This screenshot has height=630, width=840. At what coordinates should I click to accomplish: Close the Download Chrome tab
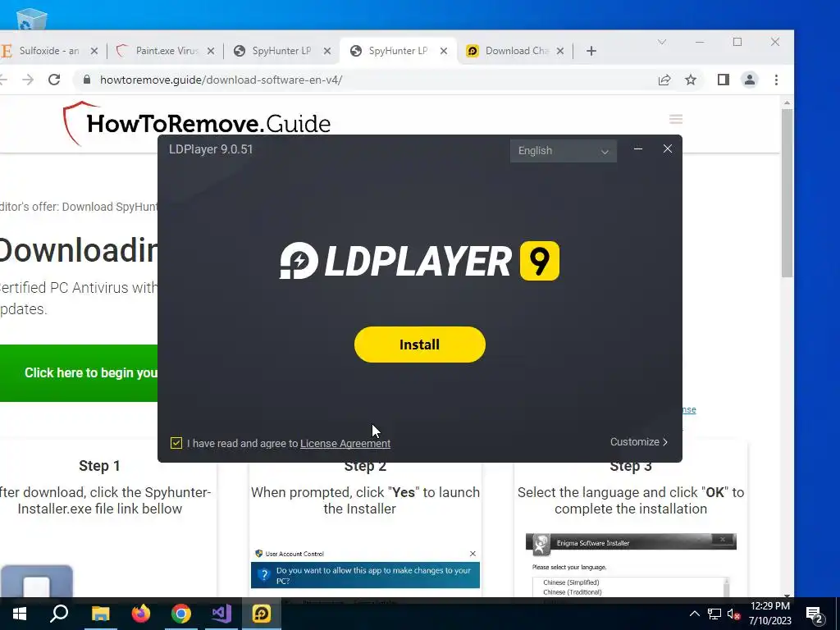click(559, 51)
